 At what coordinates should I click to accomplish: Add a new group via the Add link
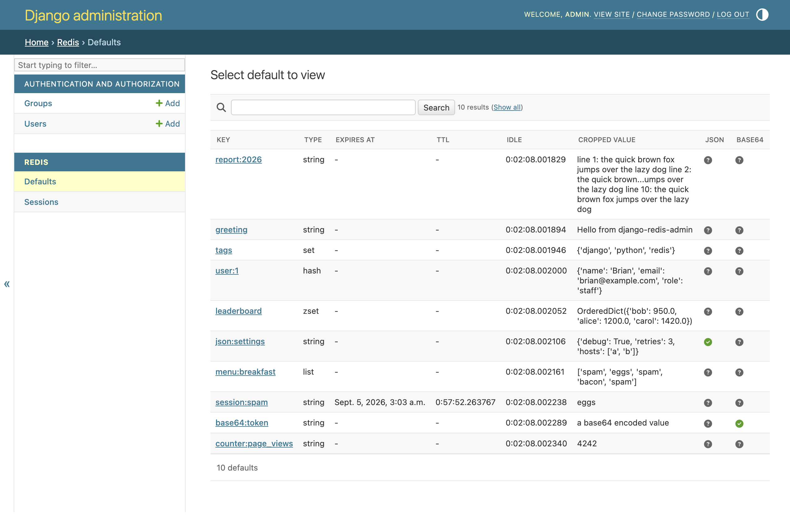(168, 103)
